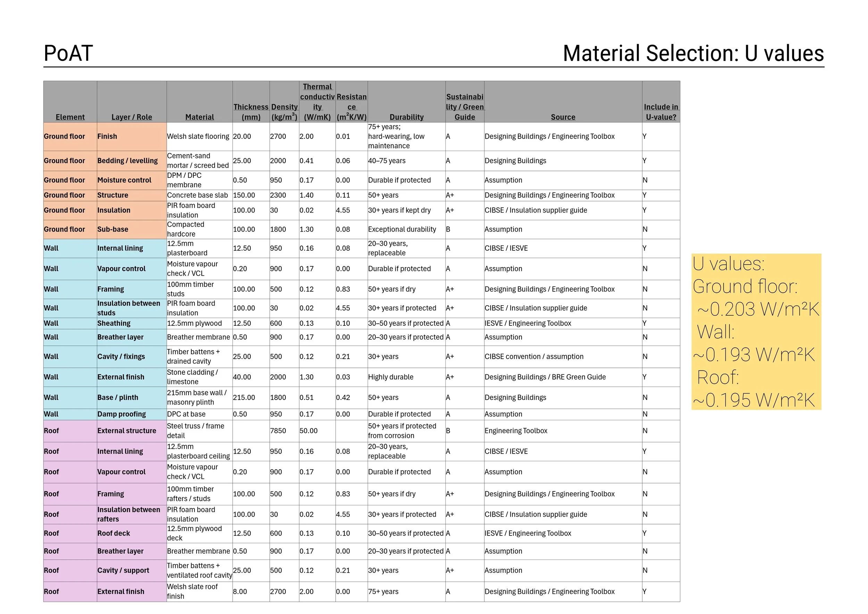Select the Stone cladding / limestone cell

(x=199, y=377)
